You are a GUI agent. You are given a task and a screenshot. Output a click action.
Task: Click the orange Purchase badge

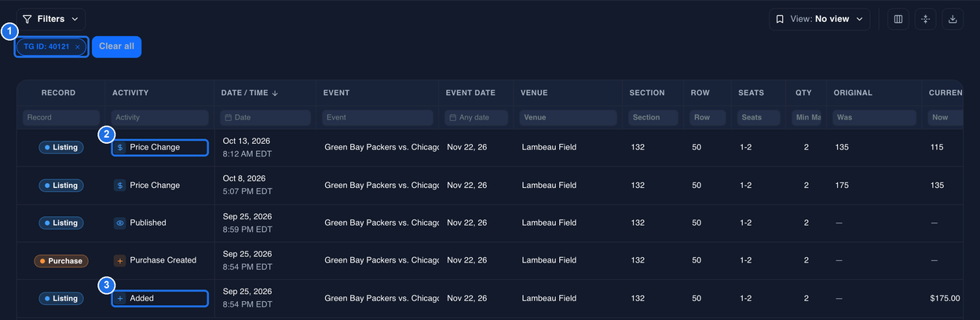61,261
